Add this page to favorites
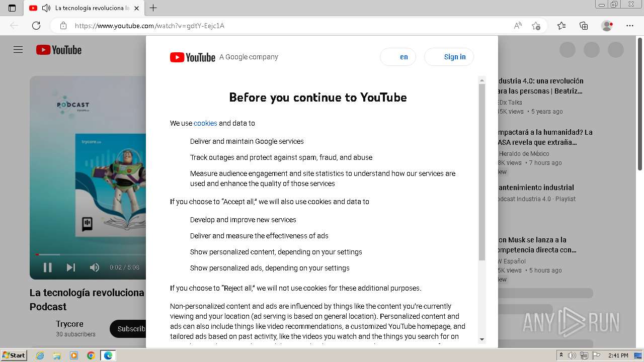This screenshot has width=644, height=362. 536,26
